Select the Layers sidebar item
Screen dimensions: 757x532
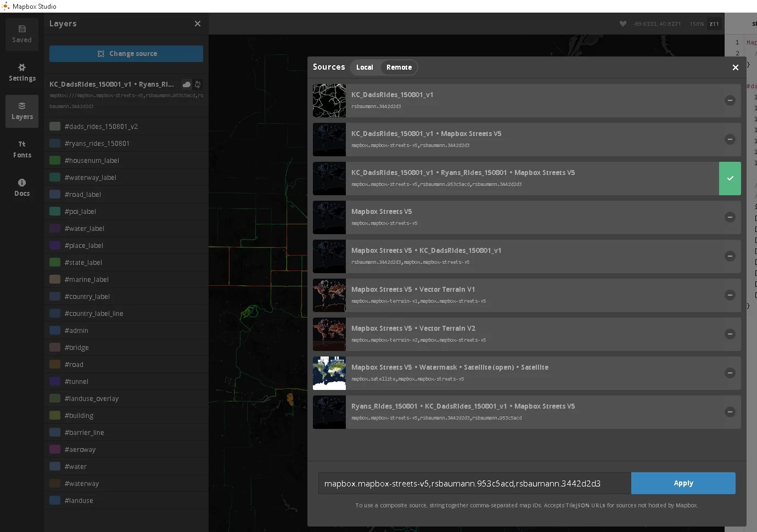pos(22,111)
